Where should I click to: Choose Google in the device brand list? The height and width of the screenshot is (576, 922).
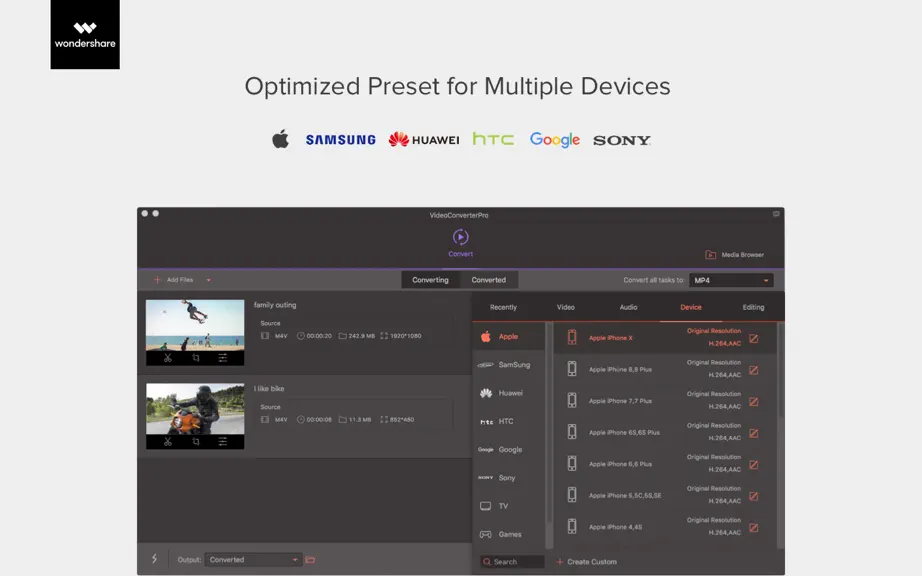click(509, 450)
